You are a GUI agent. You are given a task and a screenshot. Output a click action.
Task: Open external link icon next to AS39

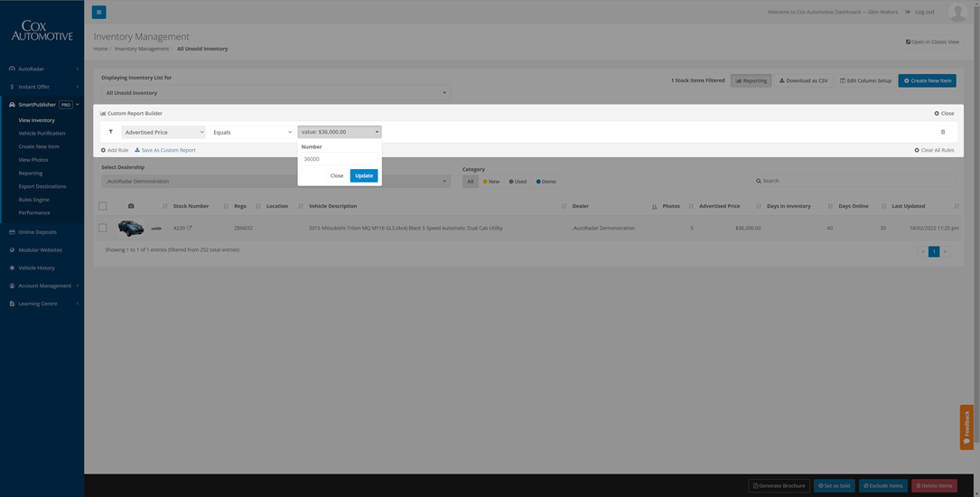190,229
